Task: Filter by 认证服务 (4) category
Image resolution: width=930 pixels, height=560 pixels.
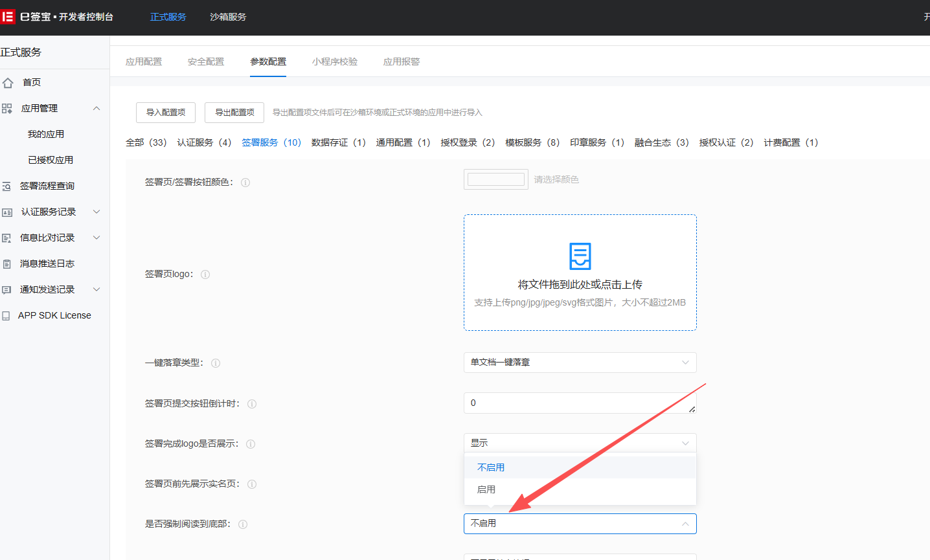Action: point(205,142)
